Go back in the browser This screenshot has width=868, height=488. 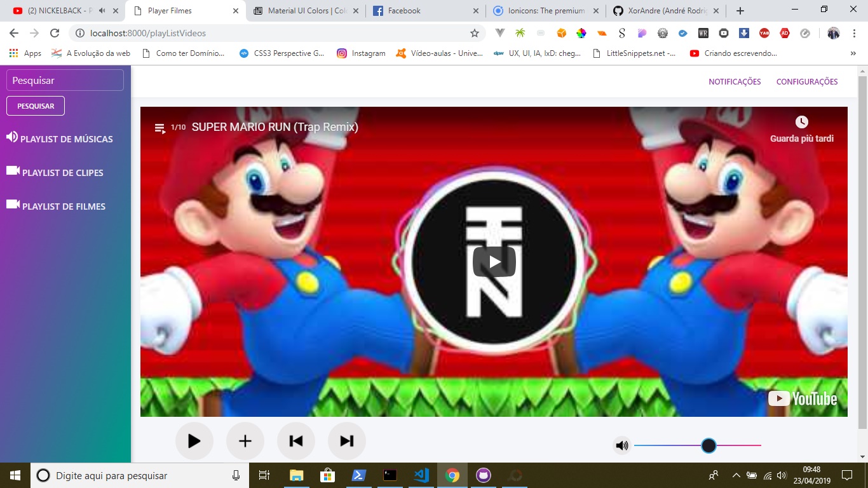pyautogui.click(x=14, y=33)
